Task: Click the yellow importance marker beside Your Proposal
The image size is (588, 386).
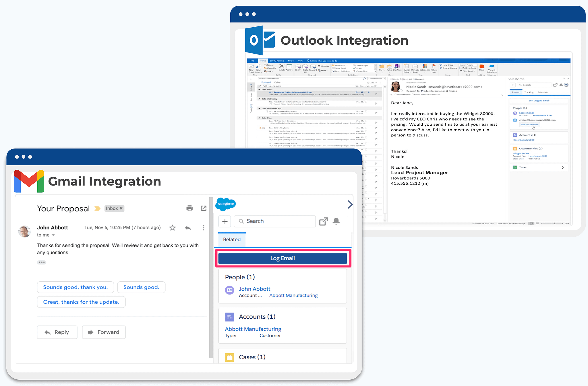Action: click(x=97, y=208)
